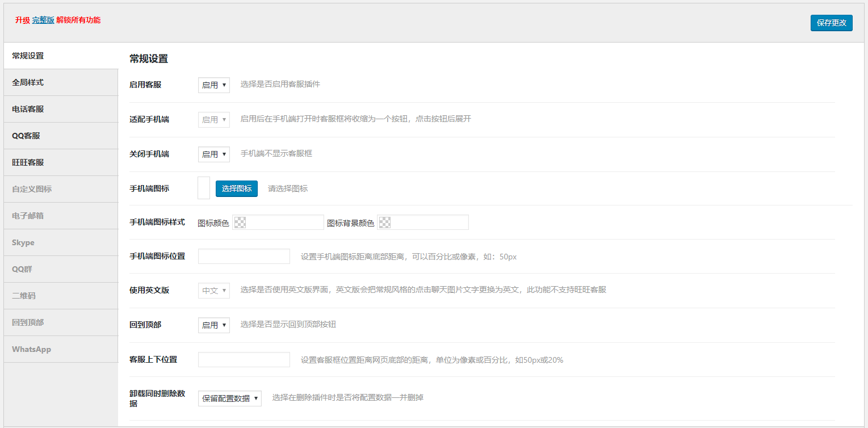Screen dimensions: 868x428
Task: Open the 保留配置数据 dropdown
Action: pyautogui.click(x=230, y=398)
